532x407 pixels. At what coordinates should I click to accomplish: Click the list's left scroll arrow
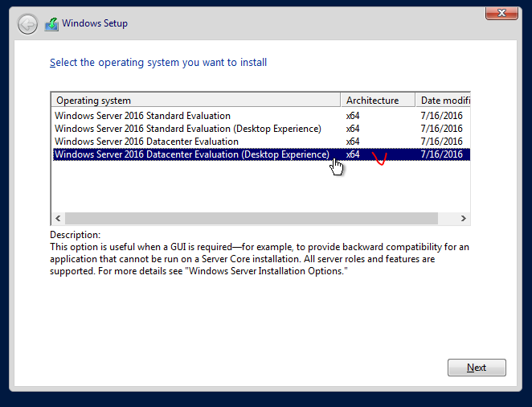(58, 218)
